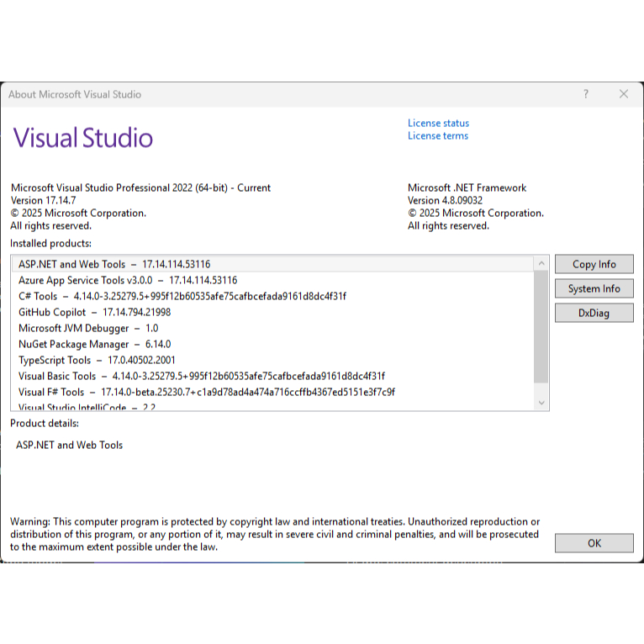This screenshot has height=644, width=644.
Task: Select the TypeScript Tools row
Action: pyautogui.click(x=272, y=360)
